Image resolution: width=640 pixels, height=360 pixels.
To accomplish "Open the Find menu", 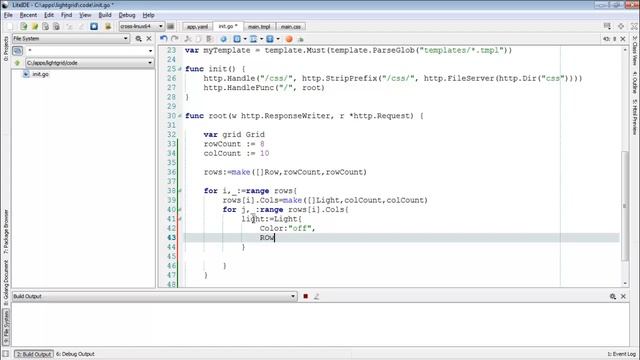I will (66, 15).
